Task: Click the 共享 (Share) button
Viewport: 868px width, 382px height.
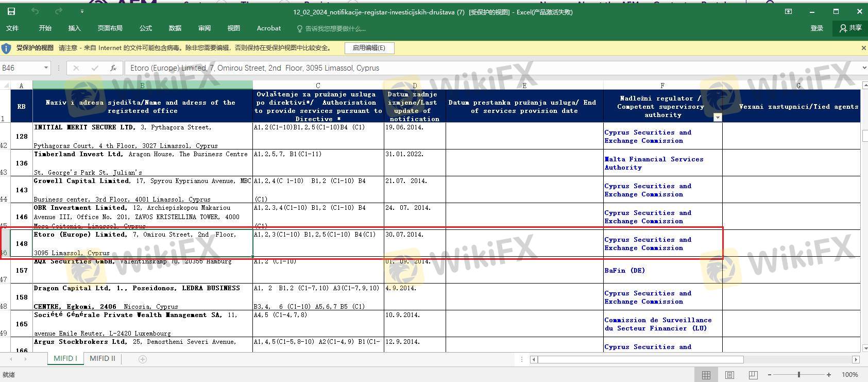Action: click(x=850, y=28)
